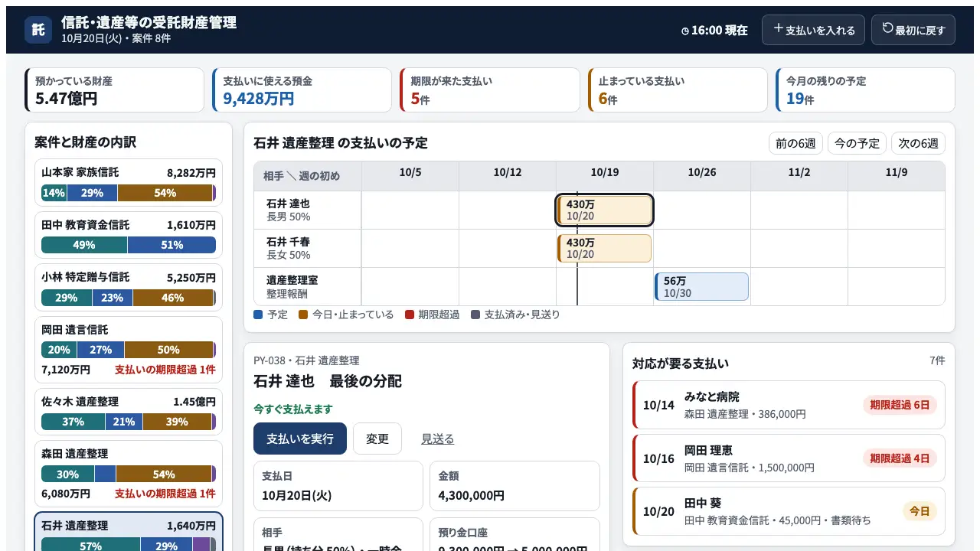
Task: Click the 石井 遺産整理 case card
Action: pyautogui.click(x=129, y=532)
